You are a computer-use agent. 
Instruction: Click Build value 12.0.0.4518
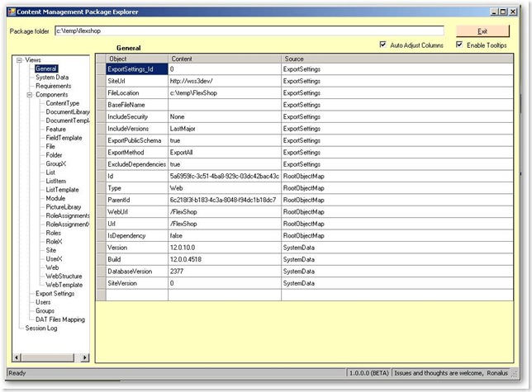(x=225, y=259)
